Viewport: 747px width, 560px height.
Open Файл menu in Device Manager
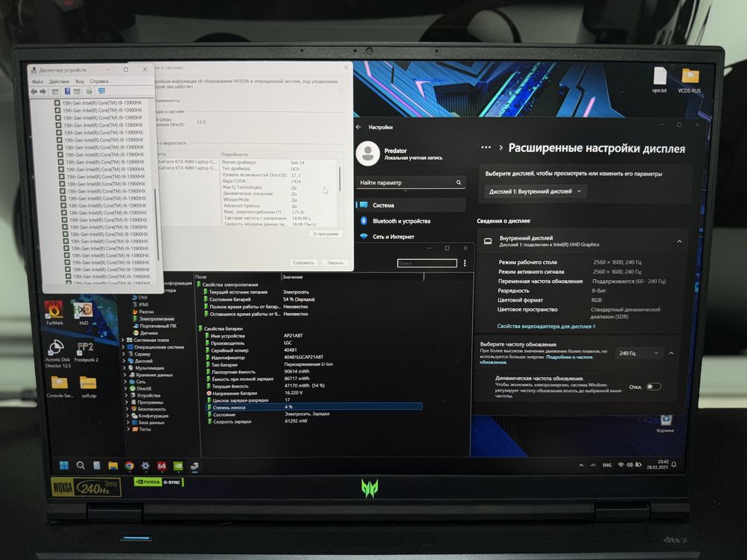[37, 81]
